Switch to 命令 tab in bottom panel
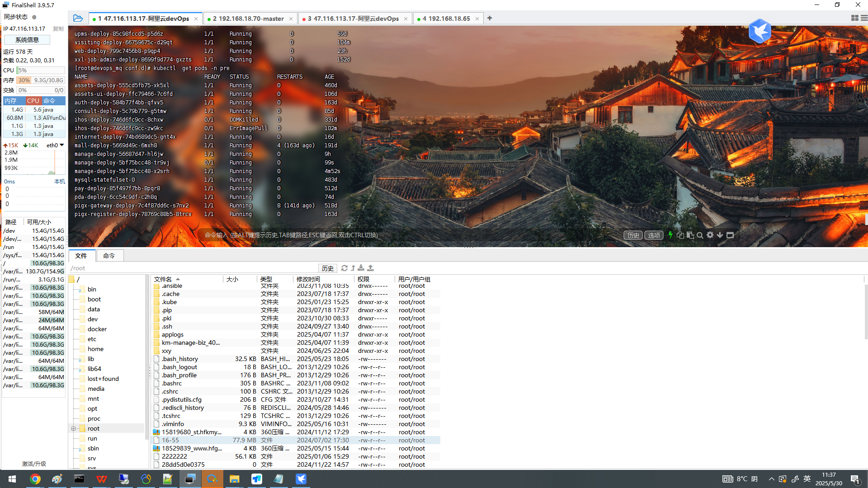This screenshot has width=868, height=488. [x=109, y=256]
